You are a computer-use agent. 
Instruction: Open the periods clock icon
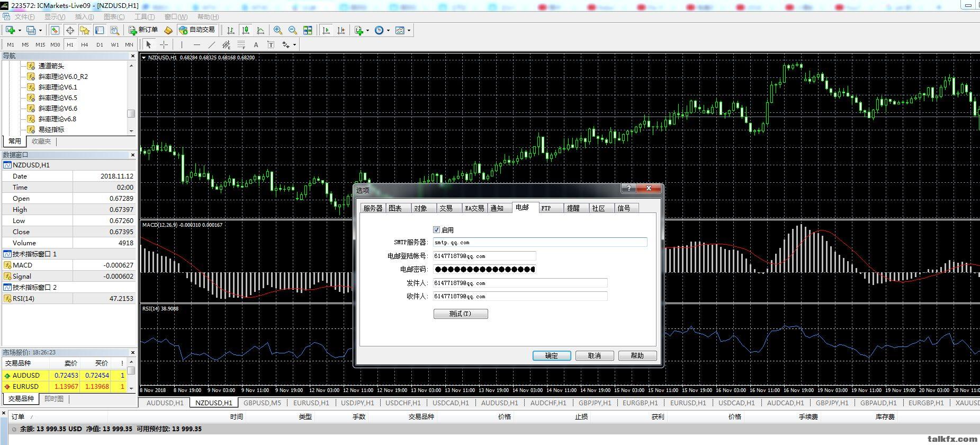coord(379,30)
